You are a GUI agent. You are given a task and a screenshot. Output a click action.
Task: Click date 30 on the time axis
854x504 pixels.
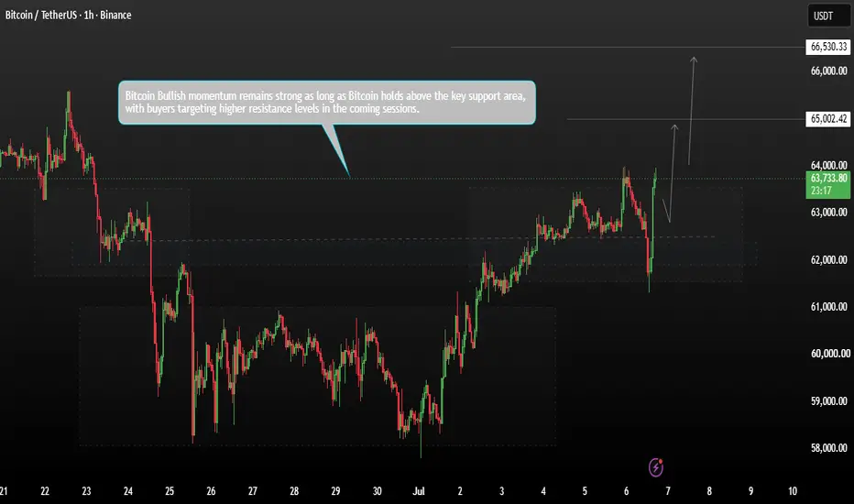point(377,491)
